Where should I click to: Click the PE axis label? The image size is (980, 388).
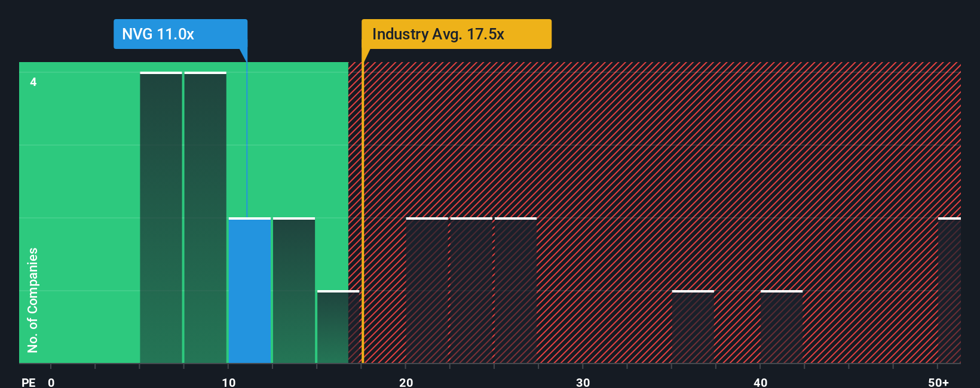pos(29,383)
